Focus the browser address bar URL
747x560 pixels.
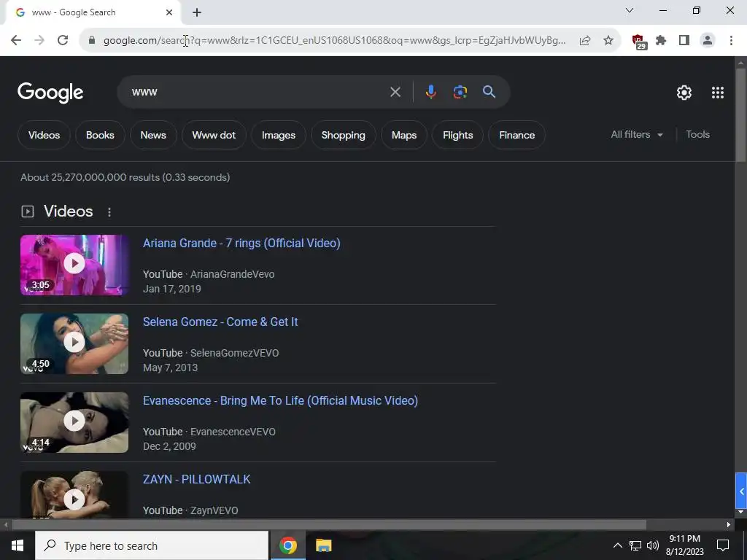334,41
